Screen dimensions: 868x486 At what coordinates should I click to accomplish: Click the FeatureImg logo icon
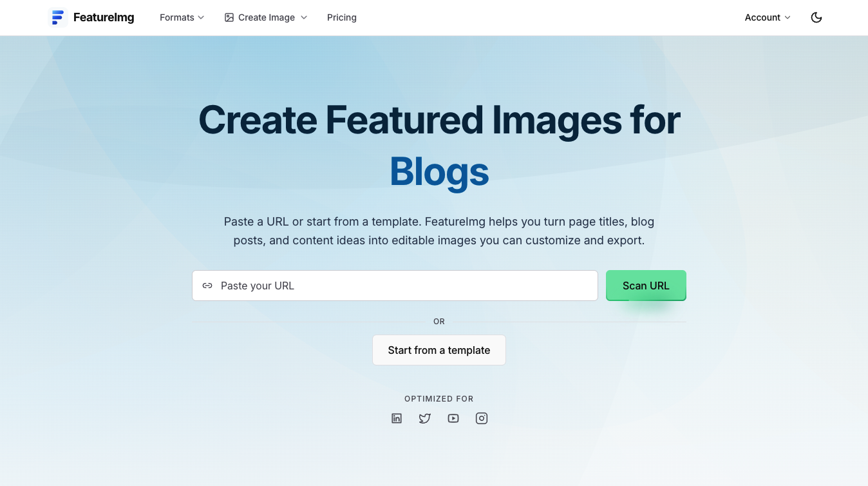tap(58, 17)
